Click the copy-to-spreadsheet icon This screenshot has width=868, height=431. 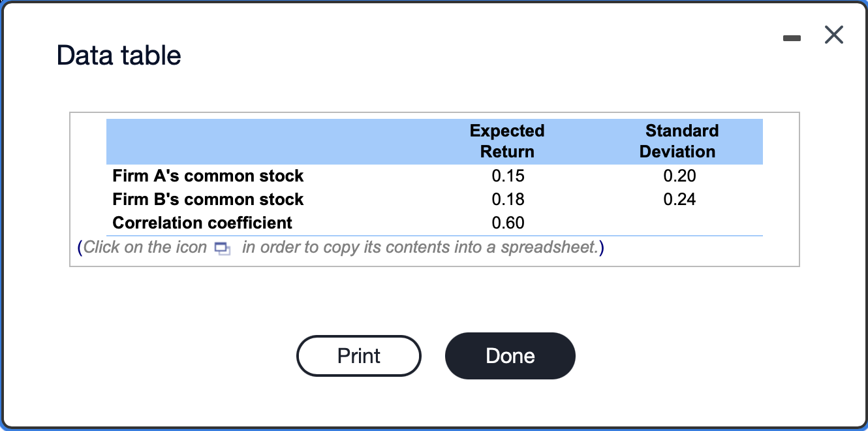222,248
